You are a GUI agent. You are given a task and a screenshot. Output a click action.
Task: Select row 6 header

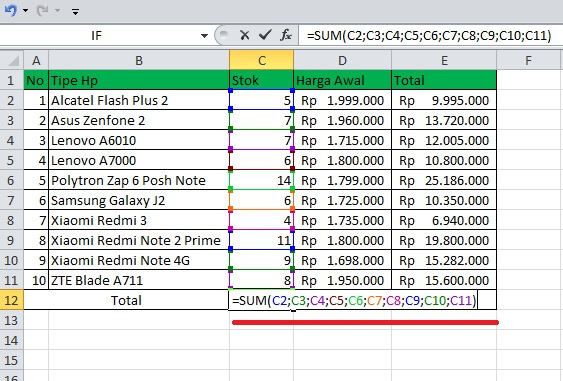tap(11, 180)
